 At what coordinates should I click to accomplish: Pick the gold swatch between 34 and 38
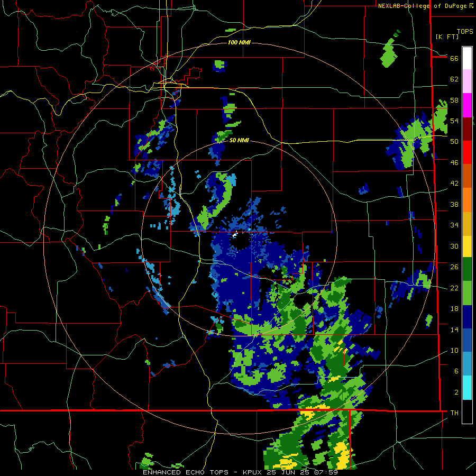point(467,223)
